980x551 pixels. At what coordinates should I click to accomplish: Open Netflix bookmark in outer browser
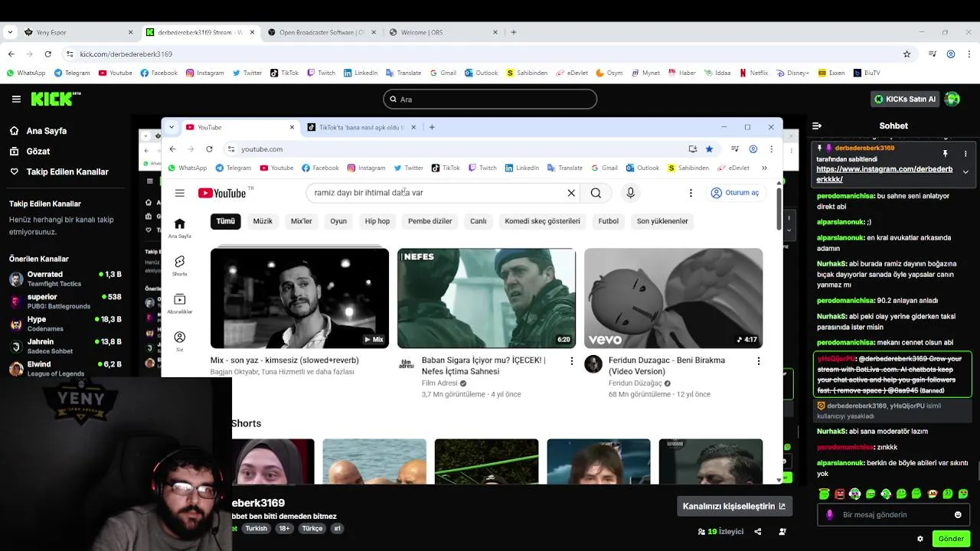coord(753,73)
